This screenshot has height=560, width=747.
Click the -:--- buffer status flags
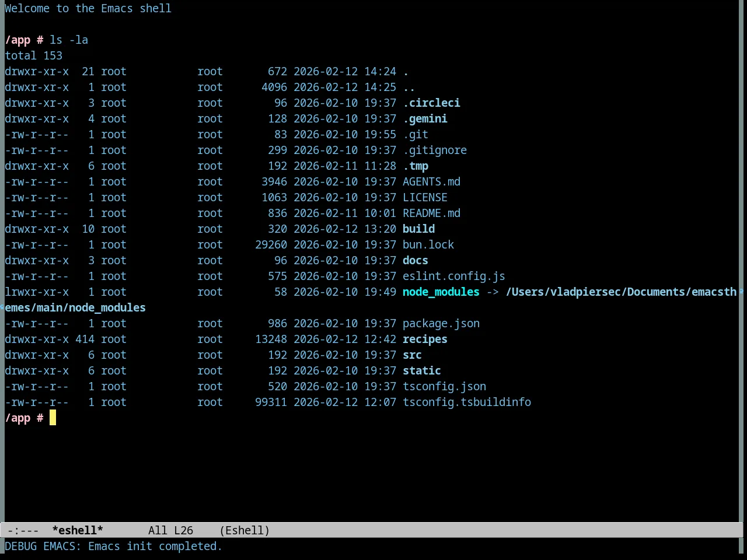click(x=23, y=530)
